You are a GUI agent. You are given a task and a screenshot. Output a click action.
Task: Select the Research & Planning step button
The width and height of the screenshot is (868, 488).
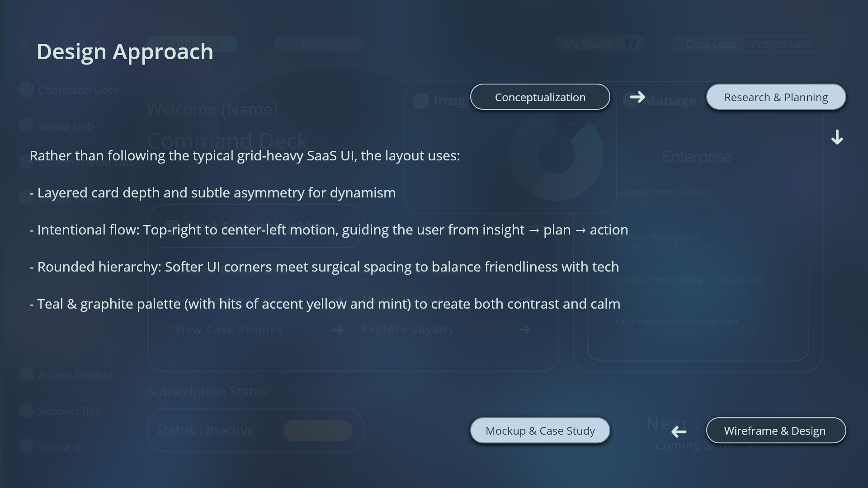click(776, 97)
